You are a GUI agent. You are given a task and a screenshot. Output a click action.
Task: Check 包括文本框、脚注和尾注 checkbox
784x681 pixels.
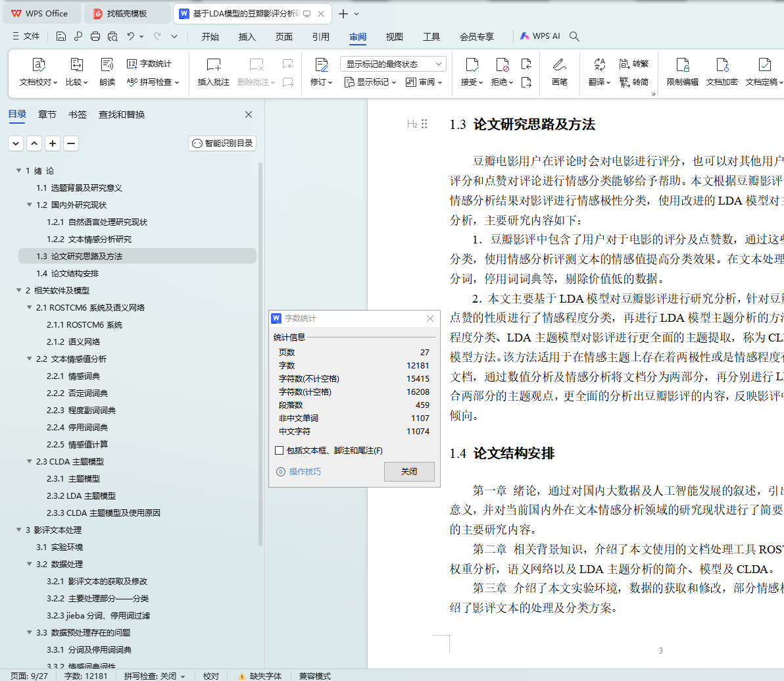pyautogui.click(x=280, y=450)
